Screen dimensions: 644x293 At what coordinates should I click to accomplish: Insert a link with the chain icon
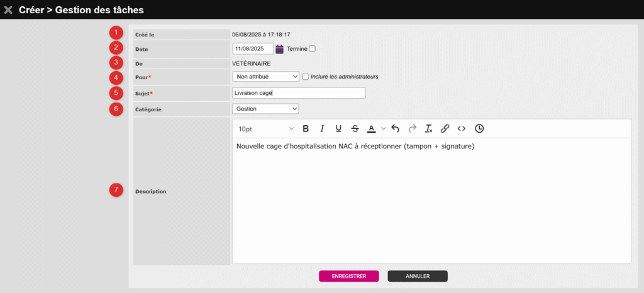[x=445, y=128]
